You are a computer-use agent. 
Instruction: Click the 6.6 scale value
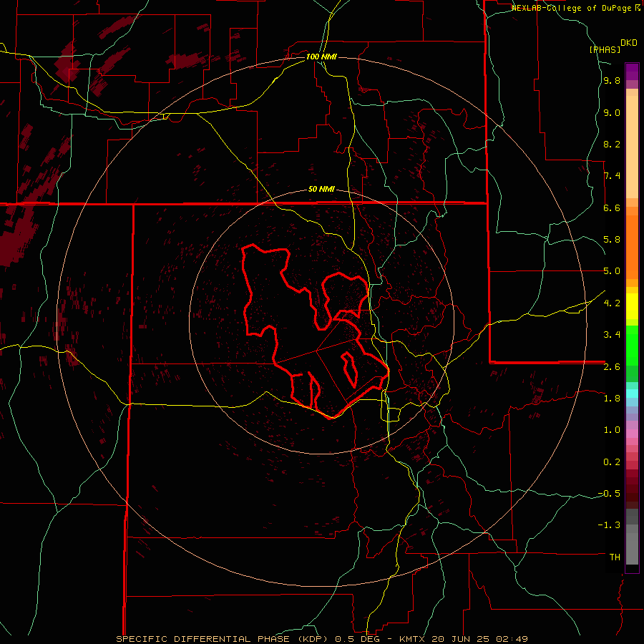coord(612,208)
